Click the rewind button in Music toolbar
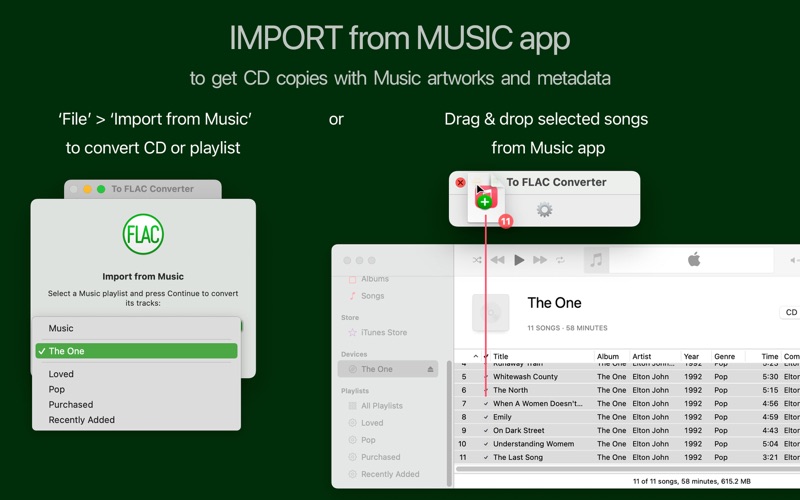The height and width of the screenshot is (500, 800). (x=497, y=260)
